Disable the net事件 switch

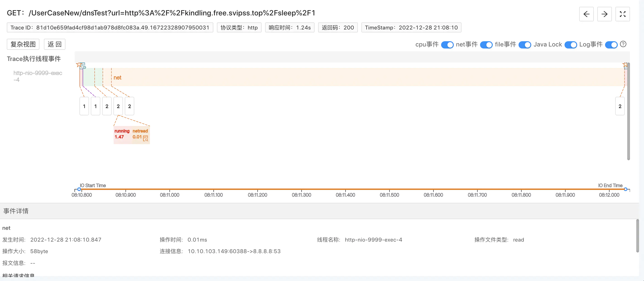click(x=486, y=45)
